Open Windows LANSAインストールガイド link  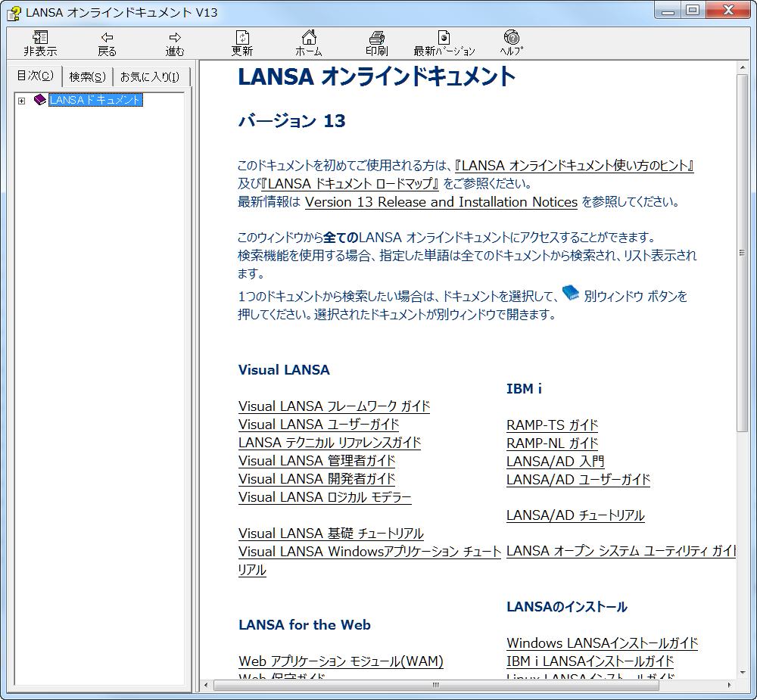click(602, 643)
